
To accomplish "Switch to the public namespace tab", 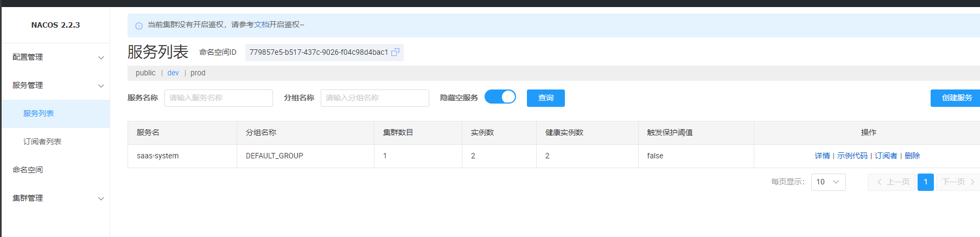I will (145, 73).
